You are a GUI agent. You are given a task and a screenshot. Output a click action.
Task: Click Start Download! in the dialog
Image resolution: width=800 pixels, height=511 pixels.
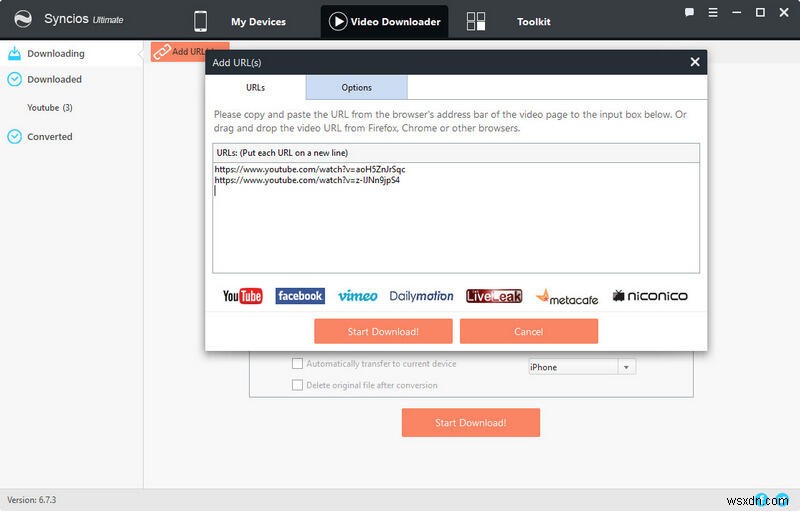pyautogui.click(x=383, y=331)
